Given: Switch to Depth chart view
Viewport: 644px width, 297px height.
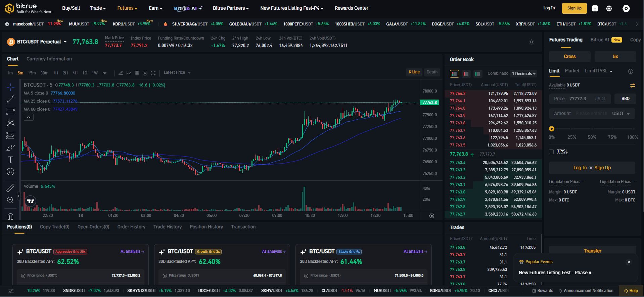Looking at the screenshot, I should (x=432, y=72).
